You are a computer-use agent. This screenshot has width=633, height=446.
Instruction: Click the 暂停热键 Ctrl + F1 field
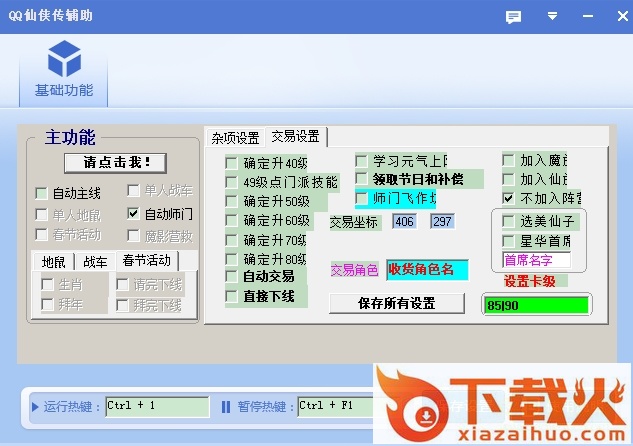[335, 406]
